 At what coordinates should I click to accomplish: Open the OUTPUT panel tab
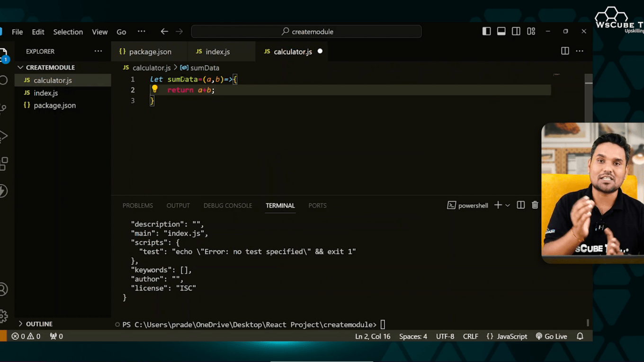178,205
